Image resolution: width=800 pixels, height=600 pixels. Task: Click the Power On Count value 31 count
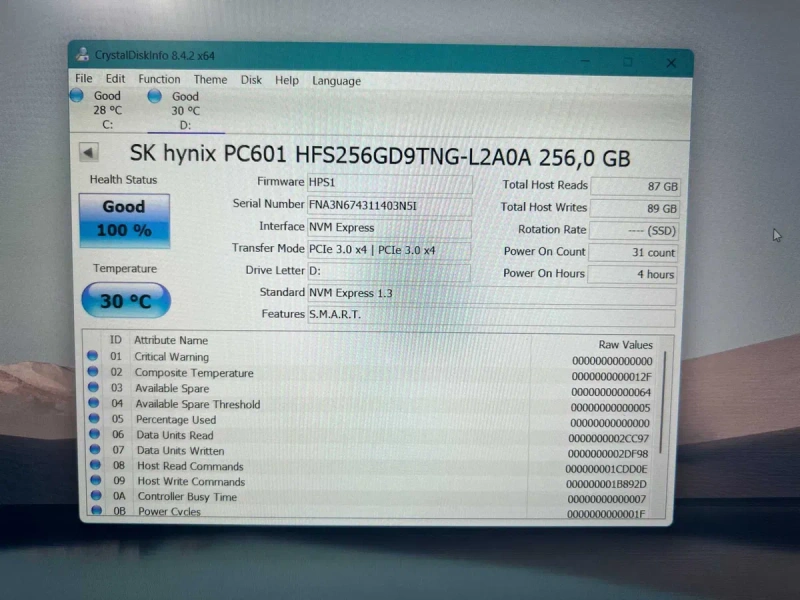pyautogui.click(x=633, y=253)
